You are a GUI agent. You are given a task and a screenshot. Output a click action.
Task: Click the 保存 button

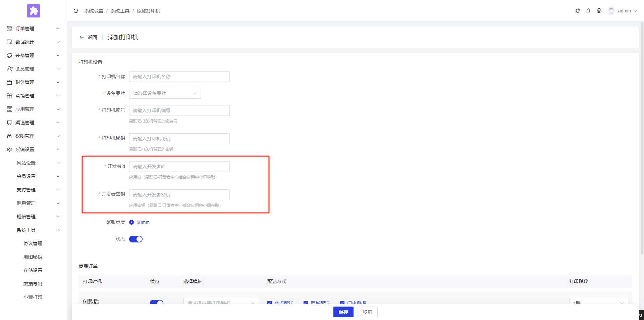[343, 312]
